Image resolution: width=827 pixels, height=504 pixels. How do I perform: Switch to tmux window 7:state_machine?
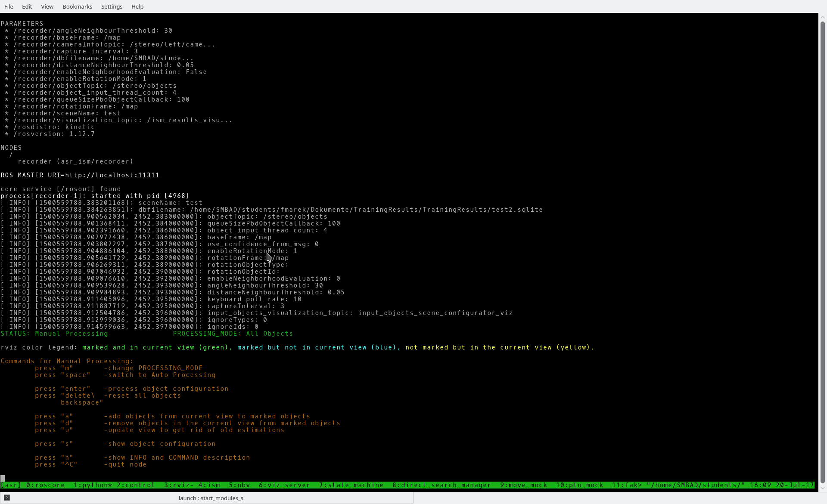click(x=351, y=485)
